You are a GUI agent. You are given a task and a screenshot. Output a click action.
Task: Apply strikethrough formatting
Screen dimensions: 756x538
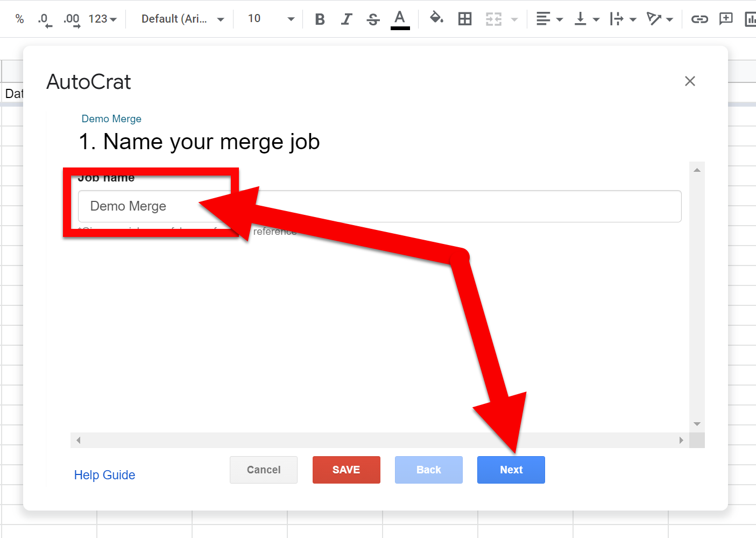click(x=373, y=19)
